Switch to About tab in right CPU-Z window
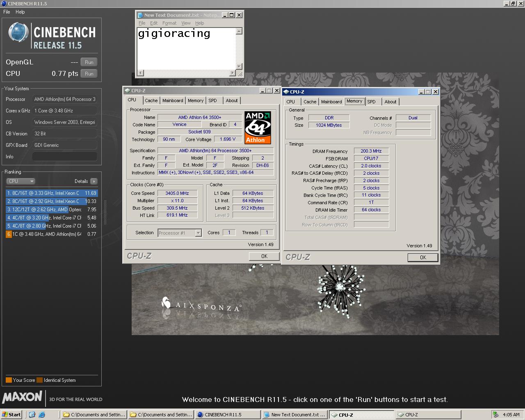The image size is (525, 420). pos(390,102)
